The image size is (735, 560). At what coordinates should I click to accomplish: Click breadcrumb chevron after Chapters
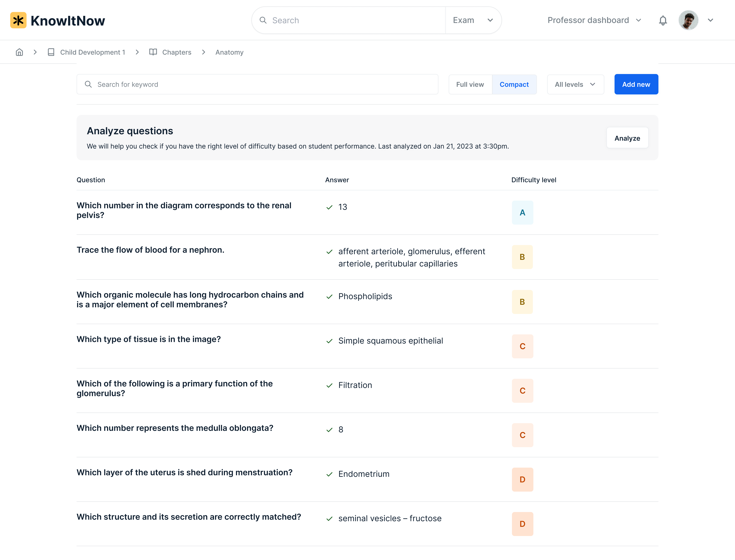click(x=203, y=52)
